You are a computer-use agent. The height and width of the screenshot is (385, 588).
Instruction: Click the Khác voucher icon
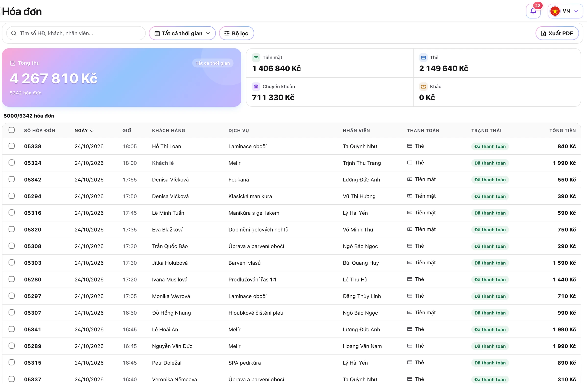pos(424,87)
